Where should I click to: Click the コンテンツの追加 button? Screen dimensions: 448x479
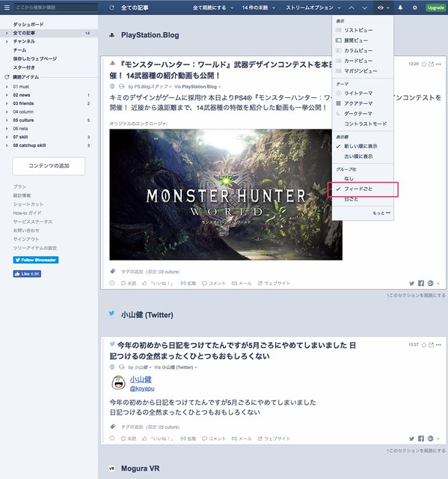(49, 166)
